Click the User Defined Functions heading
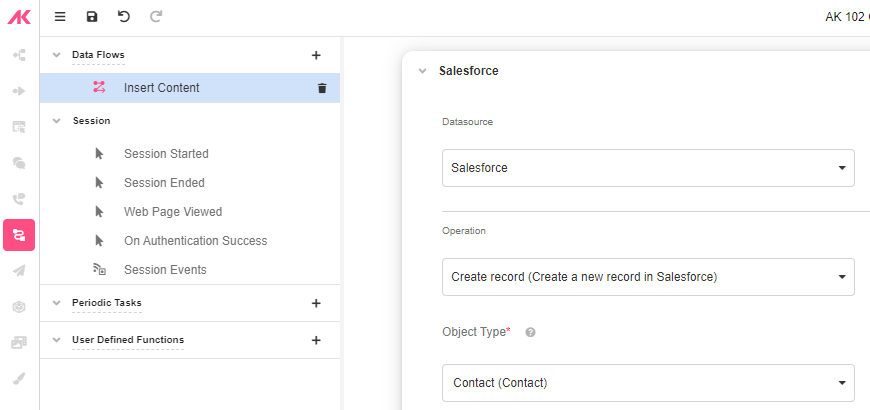Viewport: 870px width, 410px height. pyautogui.click(x=128, y=340)
